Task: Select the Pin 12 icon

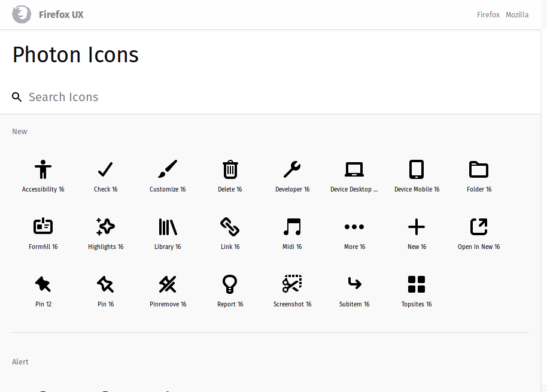Action: click(43, 284)
